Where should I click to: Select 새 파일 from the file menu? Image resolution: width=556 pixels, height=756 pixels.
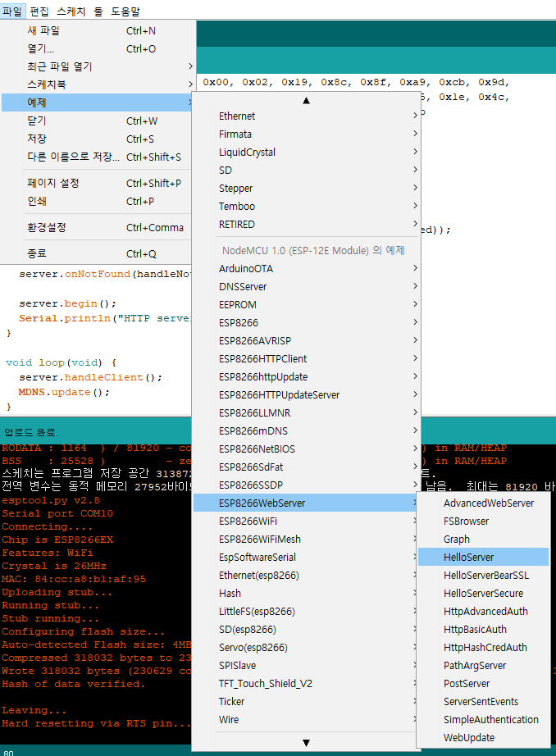98,31
